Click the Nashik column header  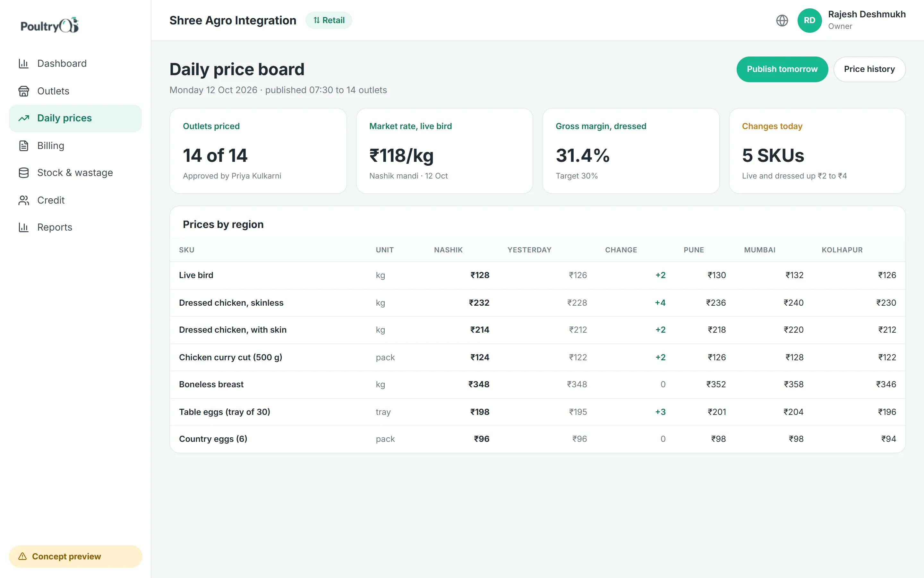coord(448,250)
